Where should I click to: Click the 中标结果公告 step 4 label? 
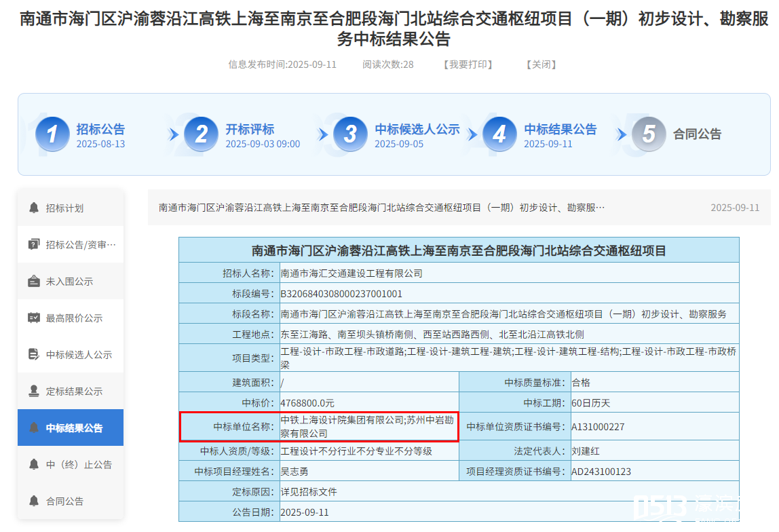(x=560, y=130)
